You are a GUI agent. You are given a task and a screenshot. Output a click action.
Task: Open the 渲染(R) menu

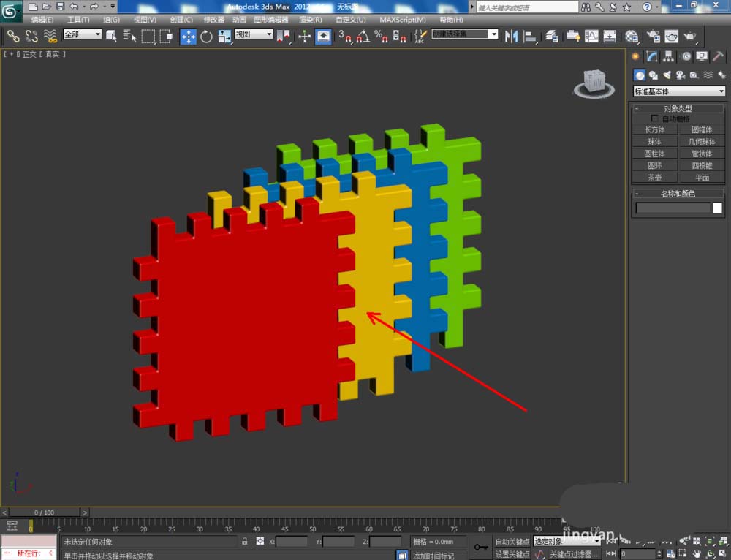point(309,20)
